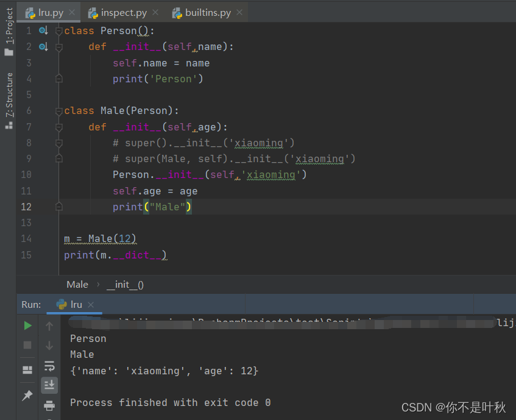The width and height of the screenshot is (516, 420).
Task: Click the down the stack trace arrow
Action: (x=49, y=345)
